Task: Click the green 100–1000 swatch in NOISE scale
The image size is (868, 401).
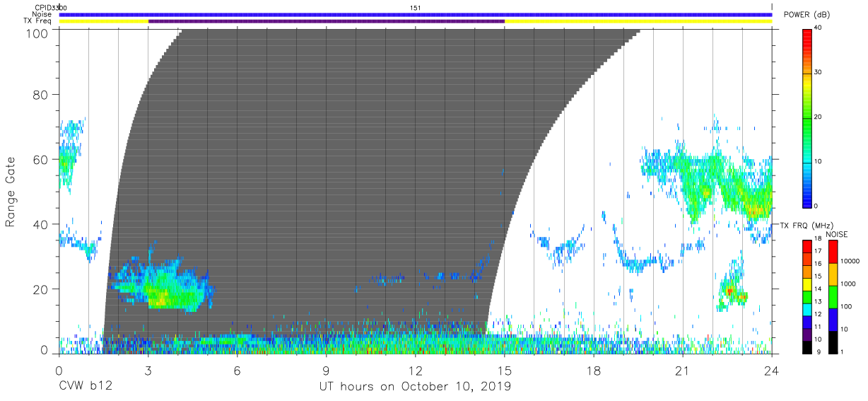Action: (x=833, y=296)
